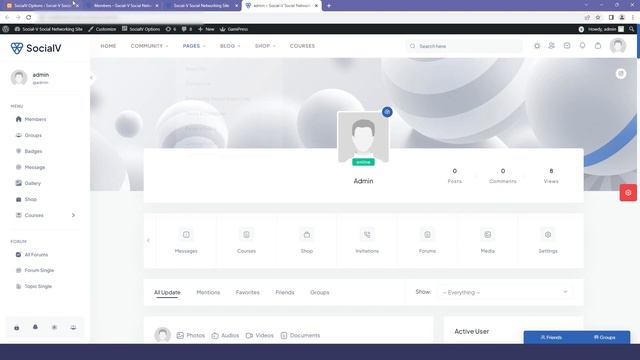The height and width of the screenshot is (360, 640).
Task: Open Forum Single in sidebar
Action: click(35, 270)
